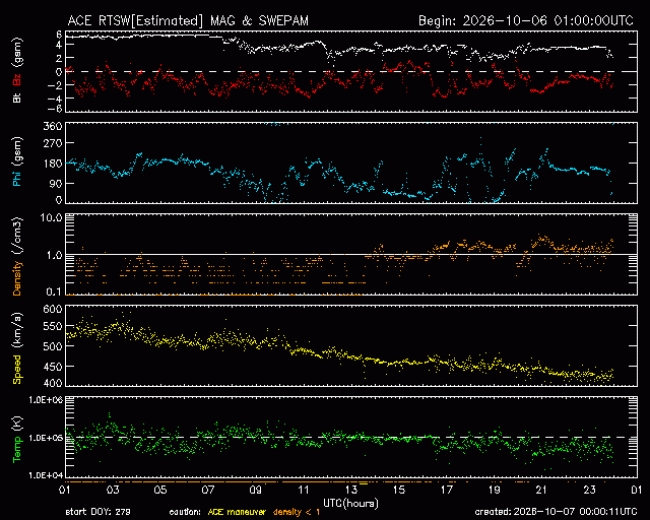Viewport: 650px width, 520px height.
Task: Click the '05' hour label on time axis
Action: point(160,490)
